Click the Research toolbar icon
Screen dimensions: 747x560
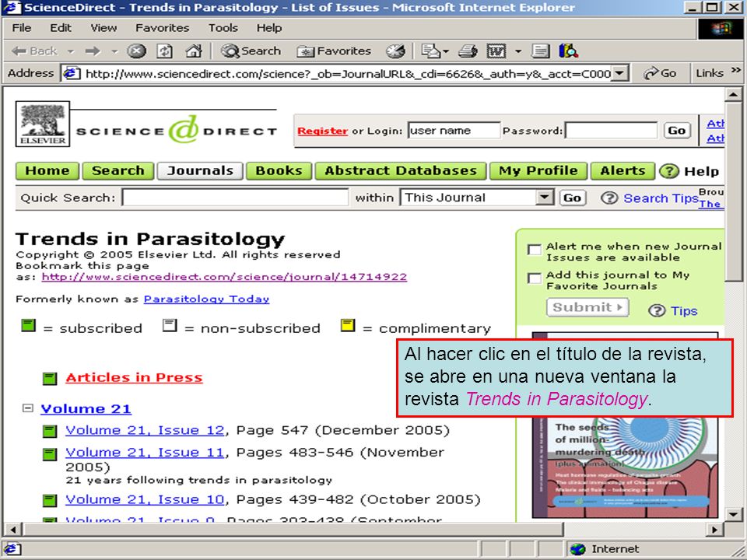pos(568,51)
